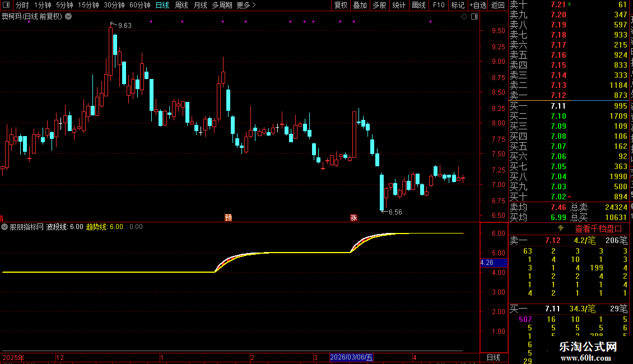The image size is (633, 364).
Task: Open the 多周期 multi-period view
Action: click(x=222, y=5)
